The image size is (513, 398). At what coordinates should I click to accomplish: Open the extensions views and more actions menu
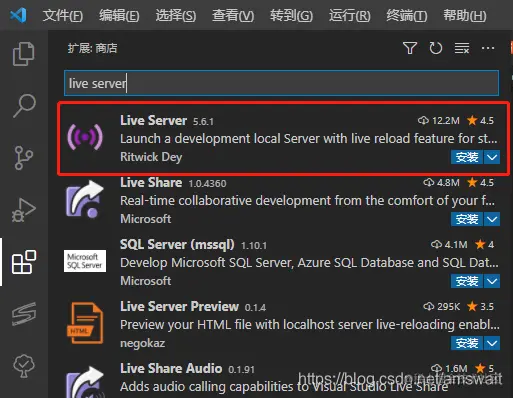(x=488, y=48)
